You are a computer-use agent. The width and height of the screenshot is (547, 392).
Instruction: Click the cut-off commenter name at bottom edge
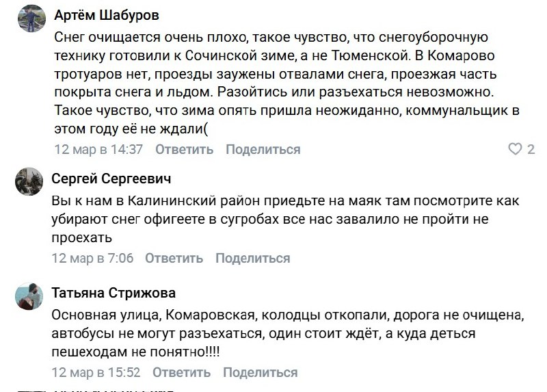pyautogui.click(x=113, y=390)
